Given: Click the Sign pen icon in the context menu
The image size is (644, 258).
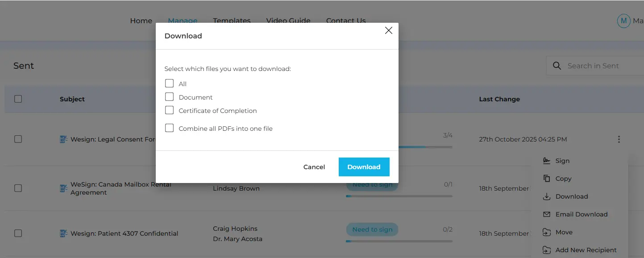Looking at the screenshot, I should click(546, 161).
